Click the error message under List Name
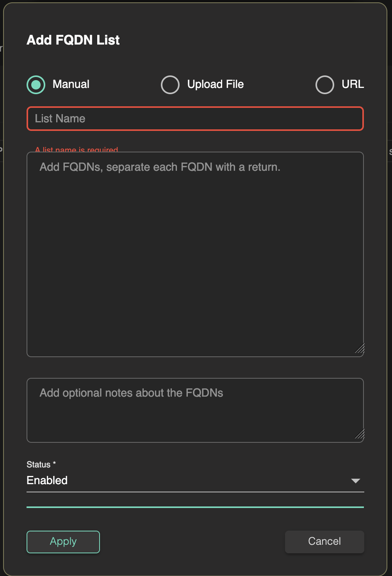 pos(77,150)
